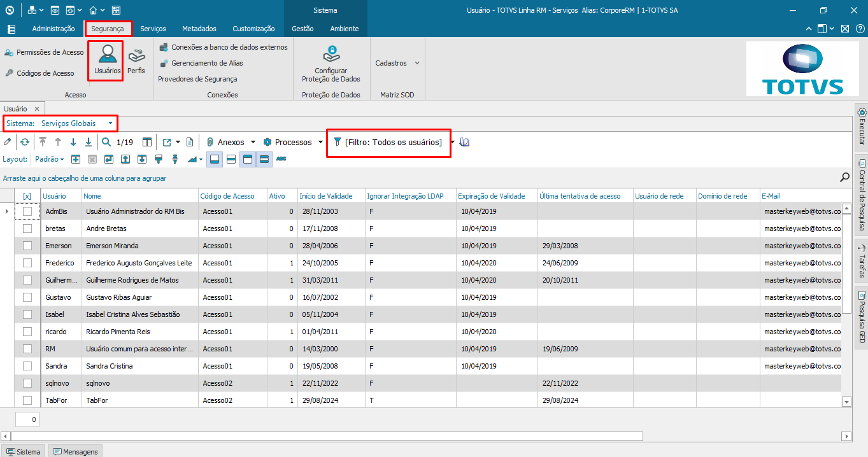Check the box for the Emerson row

click(27, 245)
